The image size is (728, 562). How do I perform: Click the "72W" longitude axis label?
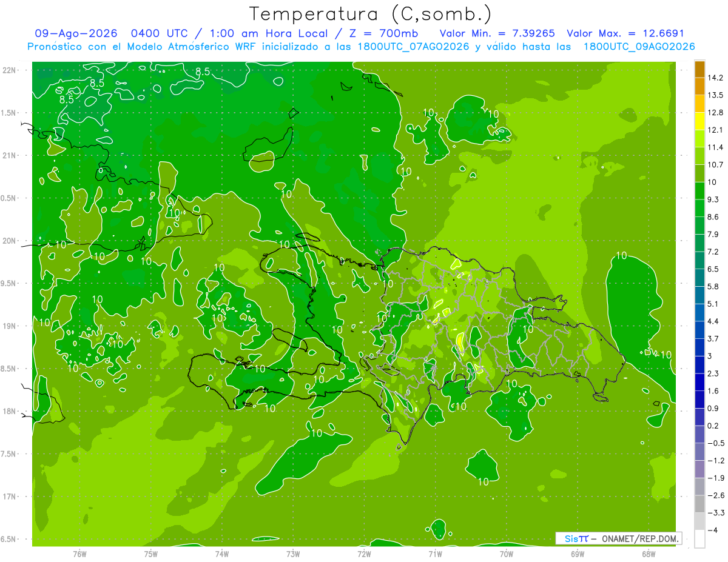[x=364, y=554]
